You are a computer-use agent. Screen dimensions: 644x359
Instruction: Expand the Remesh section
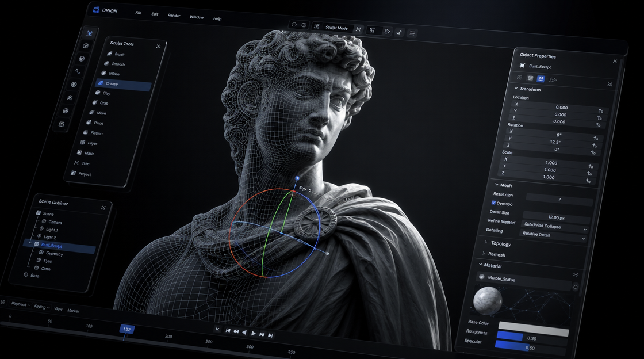click(484, 253)
